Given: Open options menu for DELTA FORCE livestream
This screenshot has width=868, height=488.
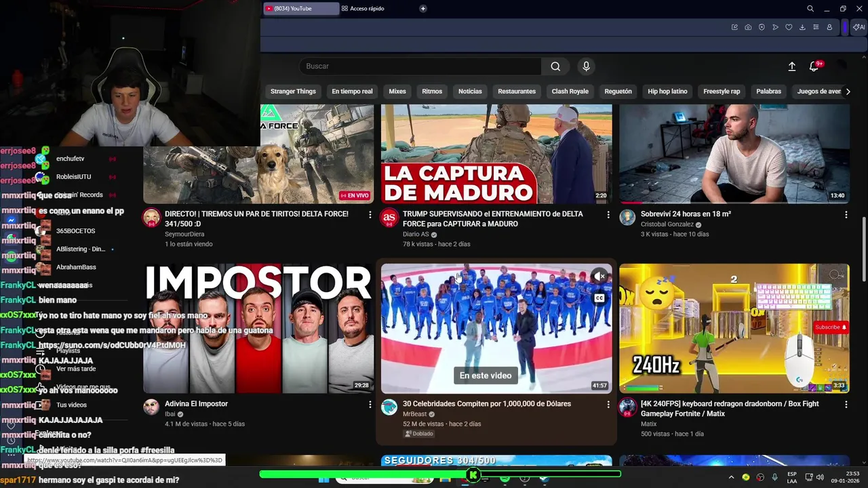Looking at the screenshot, I should (370, 215).
